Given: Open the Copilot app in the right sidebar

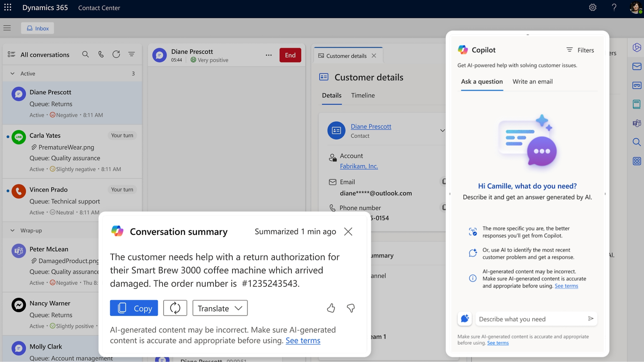Looking at the screenshot, I should (x=637, y=47).
